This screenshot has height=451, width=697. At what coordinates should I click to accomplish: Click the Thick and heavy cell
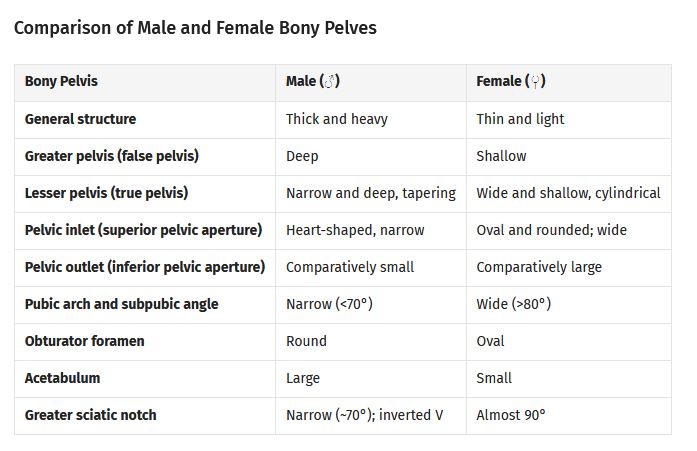click(337, 119)
